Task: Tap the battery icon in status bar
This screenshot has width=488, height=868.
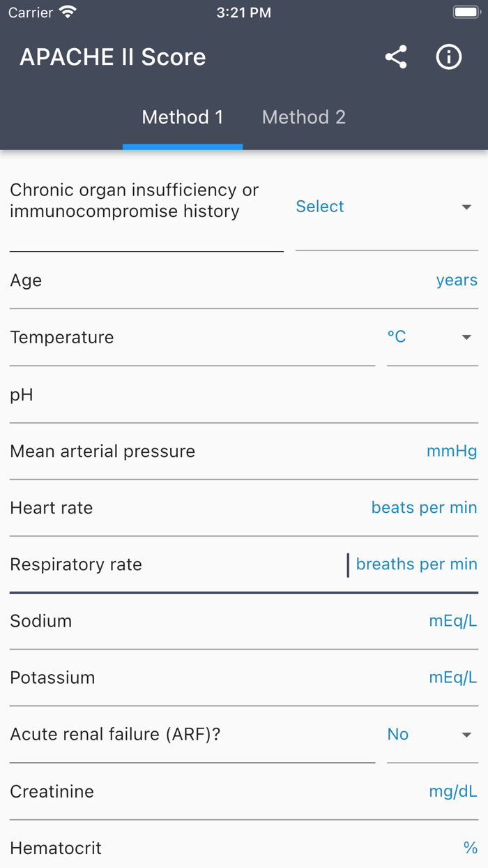Action: [x=466, y=13]
